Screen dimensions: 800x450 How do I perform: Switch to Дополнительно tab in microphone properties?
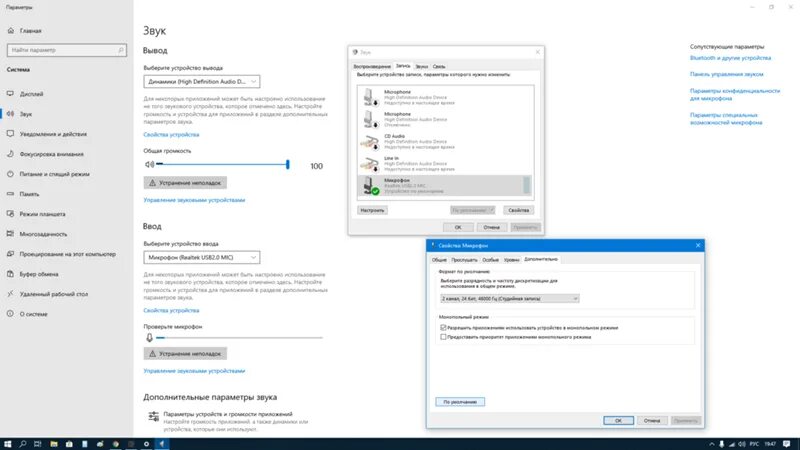(x=541, y=259)
